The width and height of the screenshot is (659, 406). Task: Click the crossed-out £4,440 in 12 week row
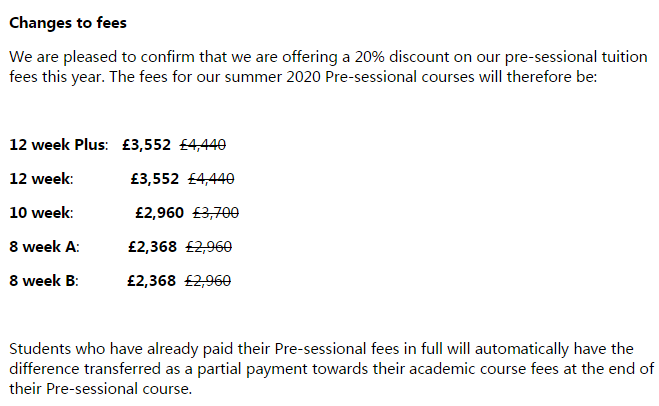coord(211,179)
